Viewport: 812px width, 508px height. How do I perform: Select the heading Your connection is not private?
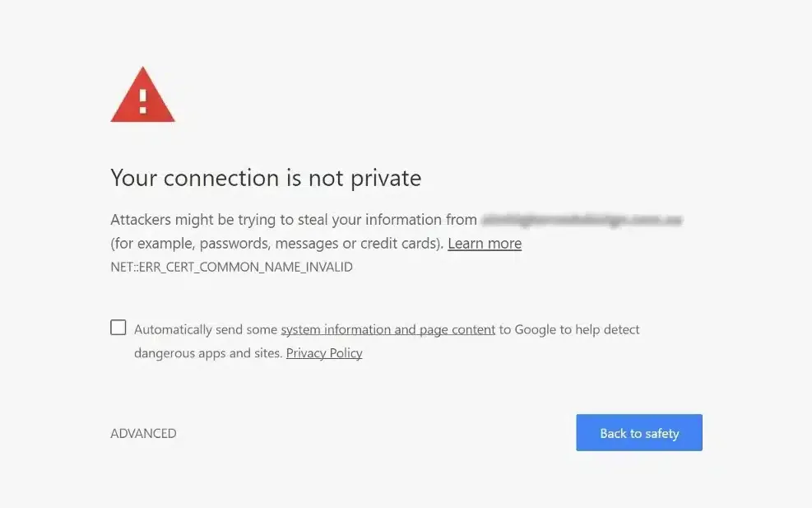[265, 178]
